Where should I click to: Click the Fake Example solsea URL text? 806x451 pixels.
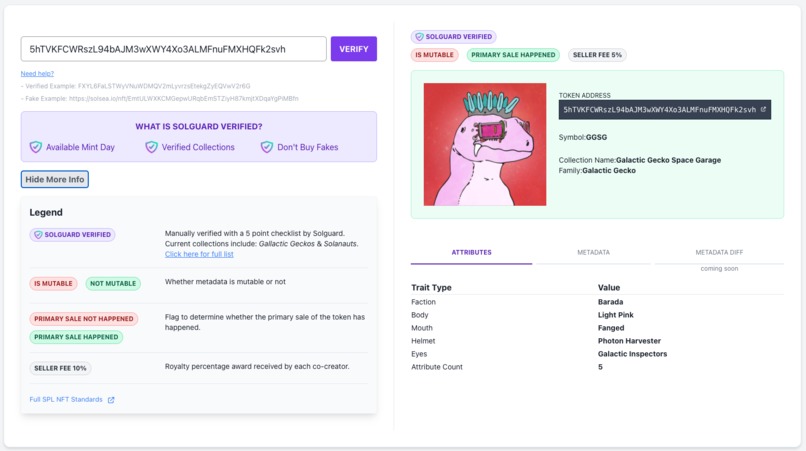click(184, 98)
